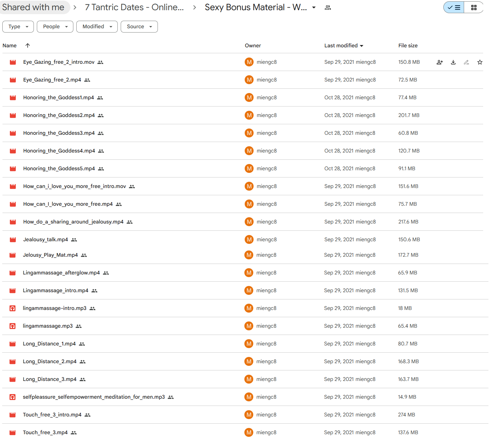Click the Owner column header
495x448 pixels.
(x=253, y=46)
